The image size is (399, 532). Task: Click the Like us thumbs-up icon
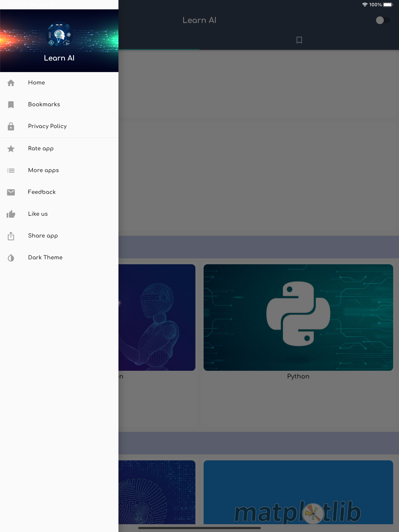[x=11, y=214]
